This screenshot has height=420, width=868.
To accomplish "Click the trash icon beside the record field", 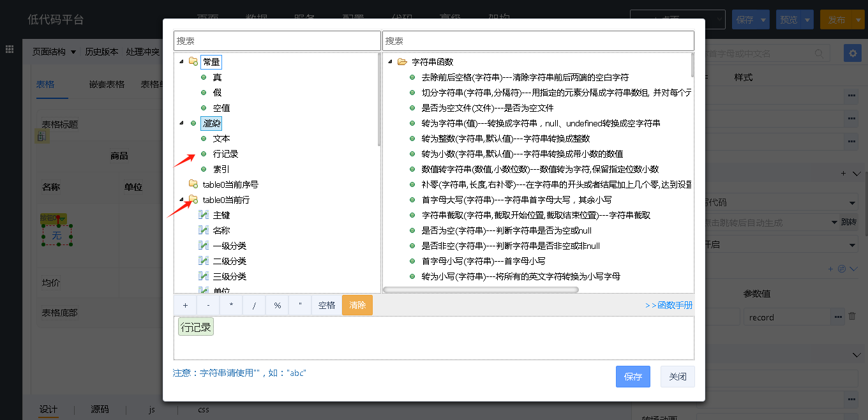I will pos(852,317).
